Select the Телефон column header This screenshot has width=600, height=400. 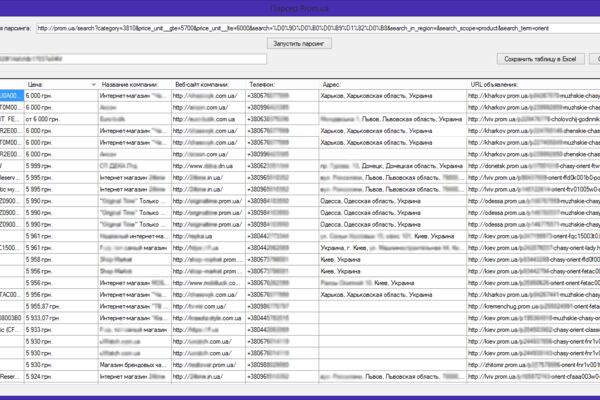pyautogui.click(x=282, y=85)
